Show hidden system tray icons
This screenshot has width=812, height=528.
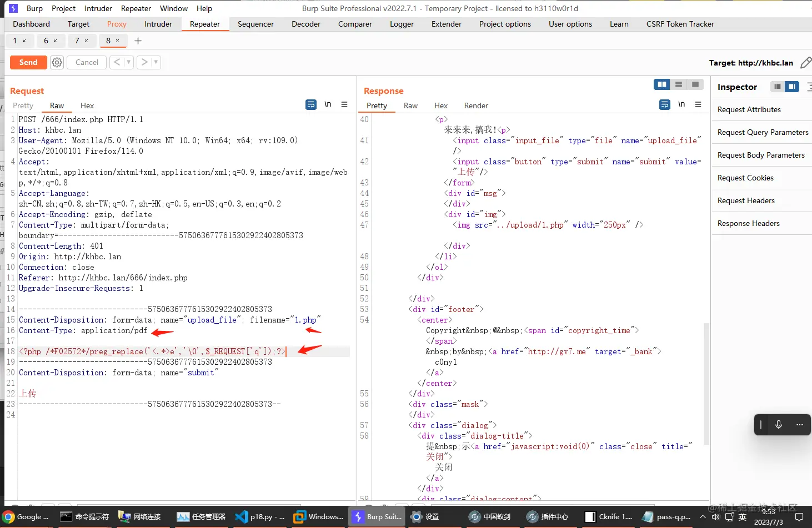point(703,517)
